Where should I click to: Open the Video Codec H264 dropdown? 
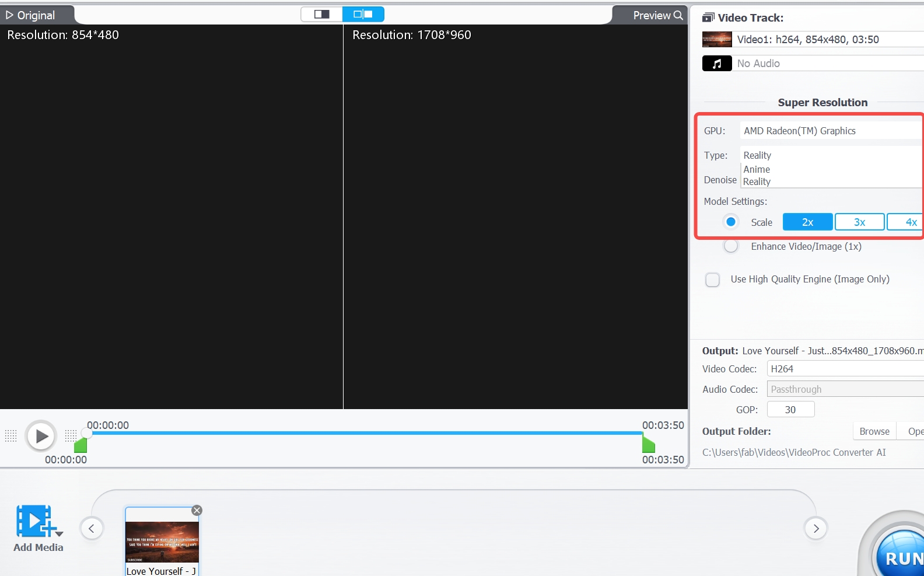pyautogui.click(x=845, y=369)
